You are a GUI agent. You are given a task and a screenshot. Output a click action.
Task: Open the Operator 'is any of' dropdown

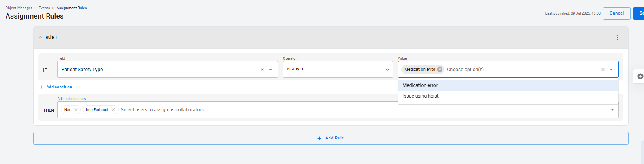coord(338,70)
